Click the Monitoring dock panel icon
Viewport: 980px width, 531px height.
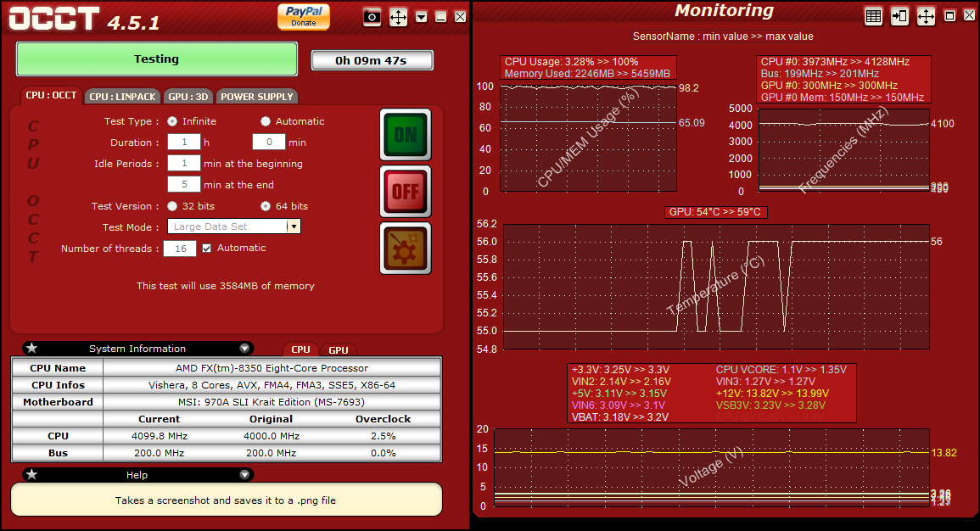[x=900, y=17]
